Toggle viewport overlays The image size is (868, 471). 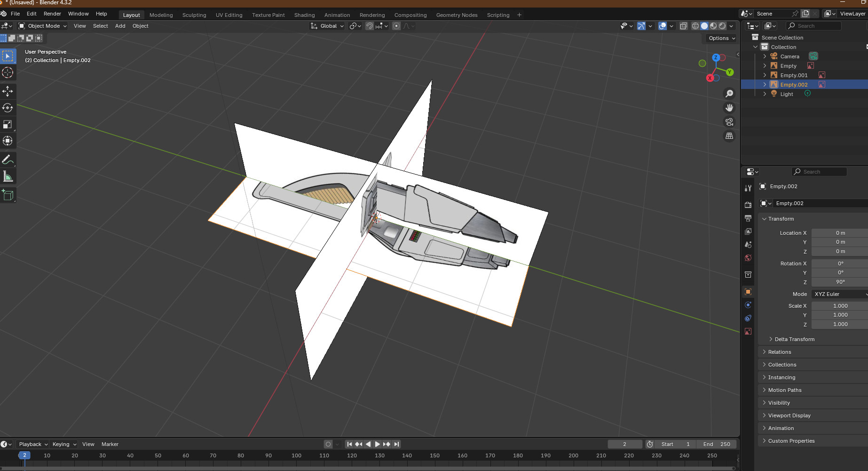click(663, 26)
